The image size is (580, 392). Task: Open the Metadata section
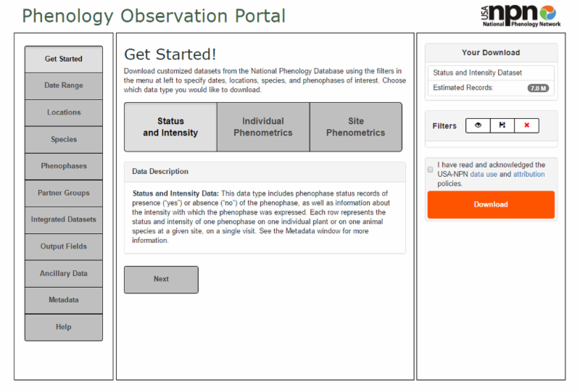pos(64,301)
